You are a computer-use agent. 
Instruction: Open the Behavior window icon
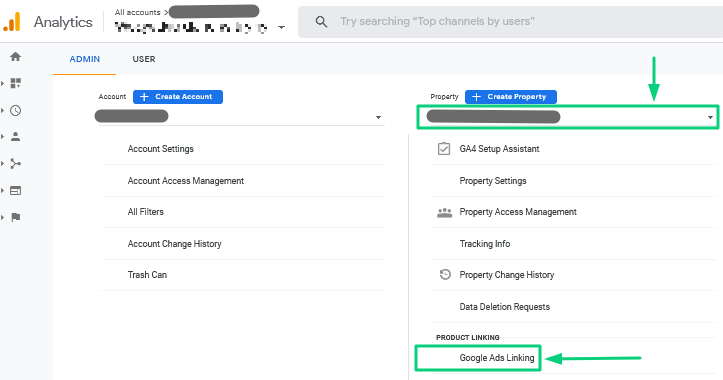(15, 190)
